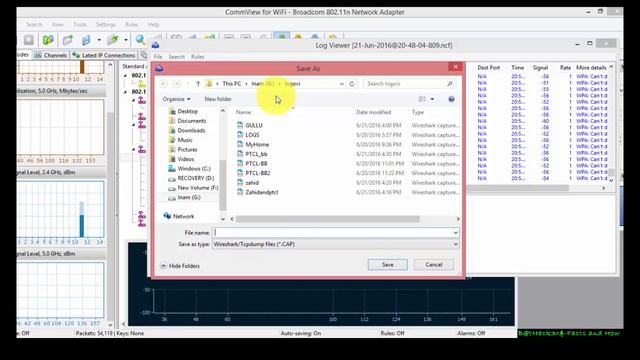Open the Tools menu in CommView
Viewport: 640px width, 360px height.
tap(80, 24)
